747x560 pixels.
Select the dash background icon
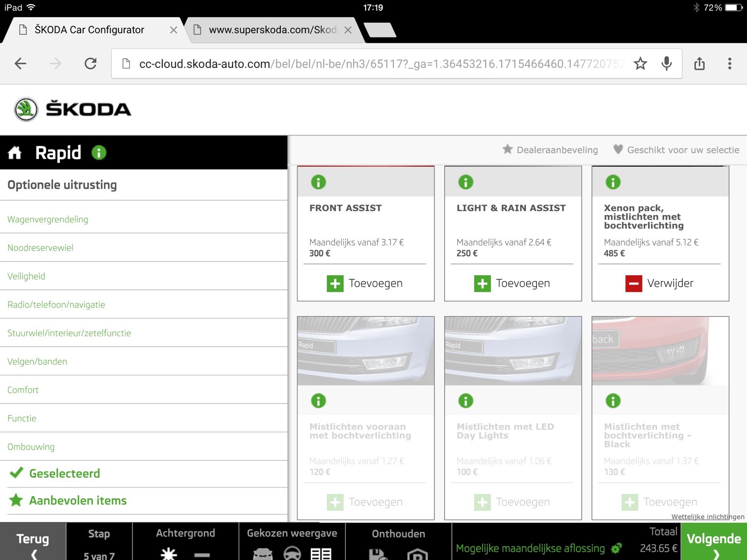[x=202, y=554]
